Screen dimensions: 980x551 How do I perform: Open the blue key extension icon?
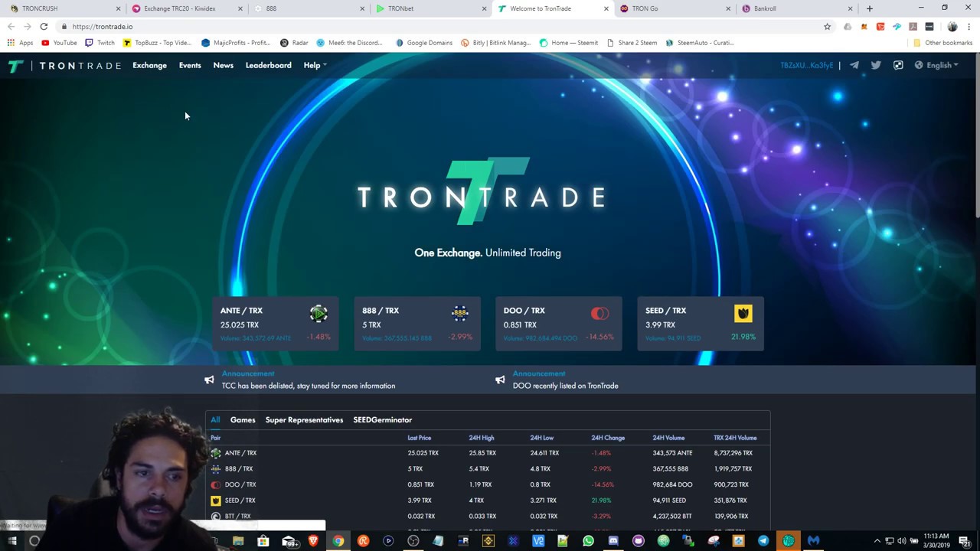pos(897,27)
